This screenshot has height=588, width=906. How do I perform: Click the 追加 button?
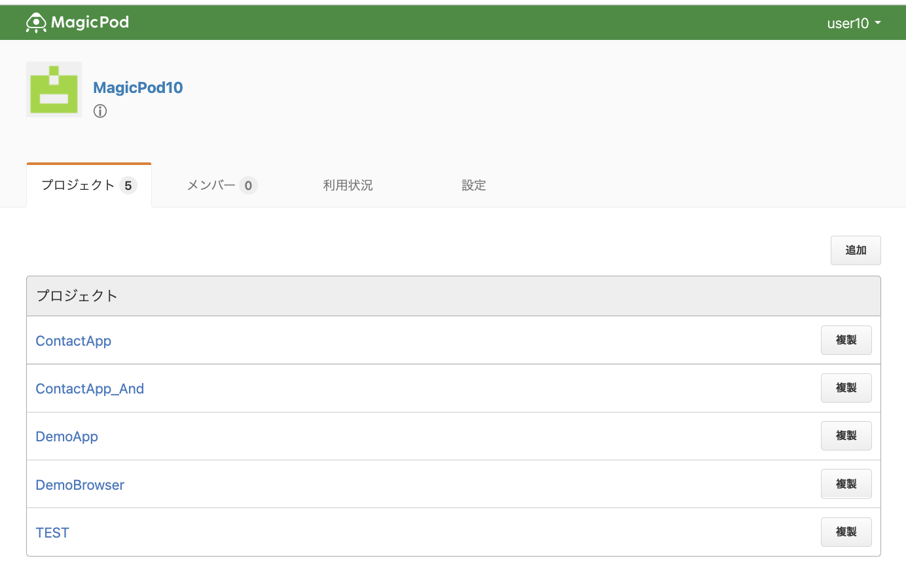point(856,250)
